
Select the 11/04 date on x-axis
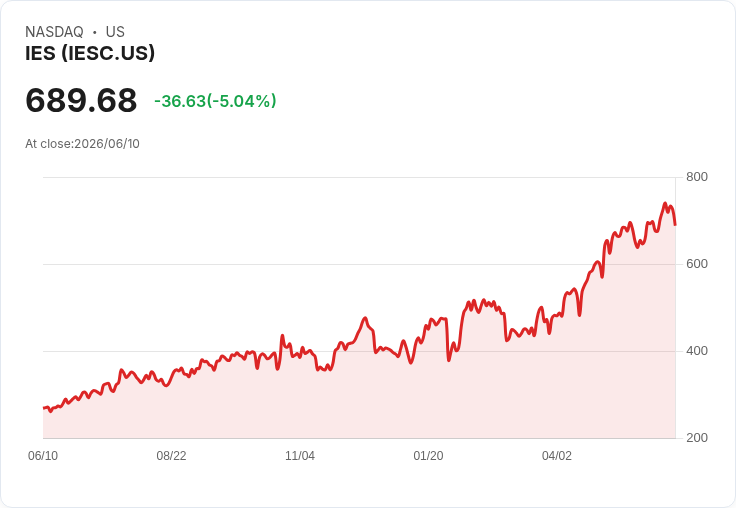[x=300, y=456]
